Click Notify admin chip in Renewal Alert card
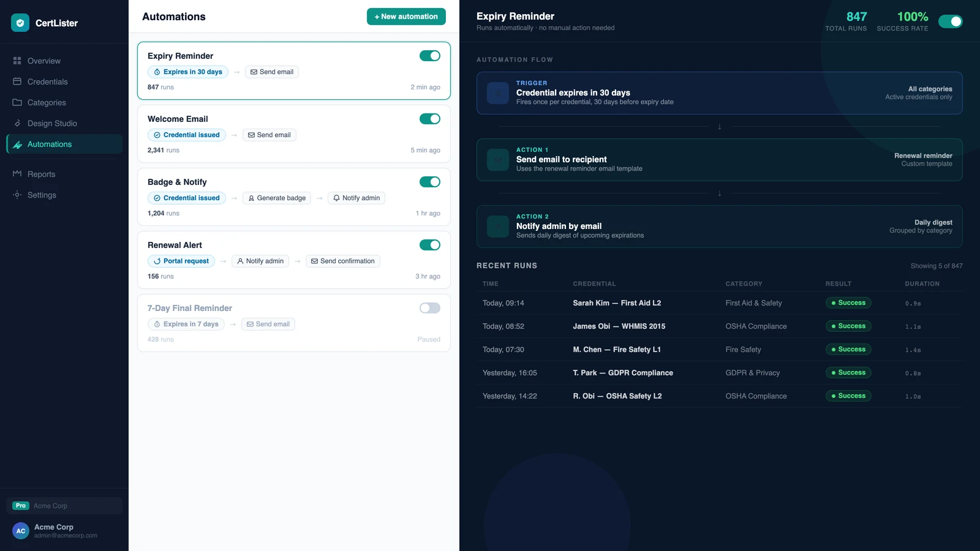This screenshot has height=551, width=980. point(260,261)
